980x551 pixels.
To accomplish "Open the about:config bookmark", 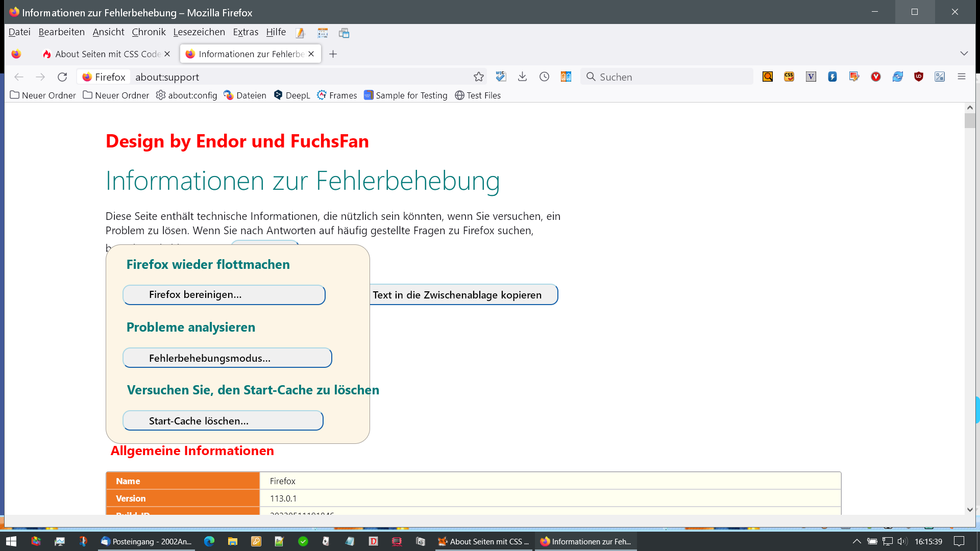I will pyautogui.click(x=187, y=95).
